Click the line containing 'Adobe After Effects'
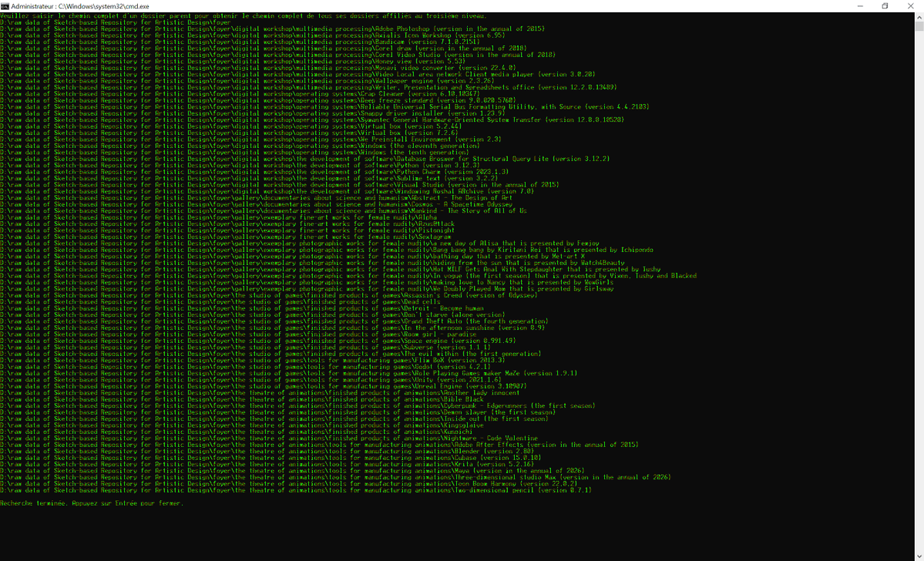 pyautogui.click(x=319, y=445)
